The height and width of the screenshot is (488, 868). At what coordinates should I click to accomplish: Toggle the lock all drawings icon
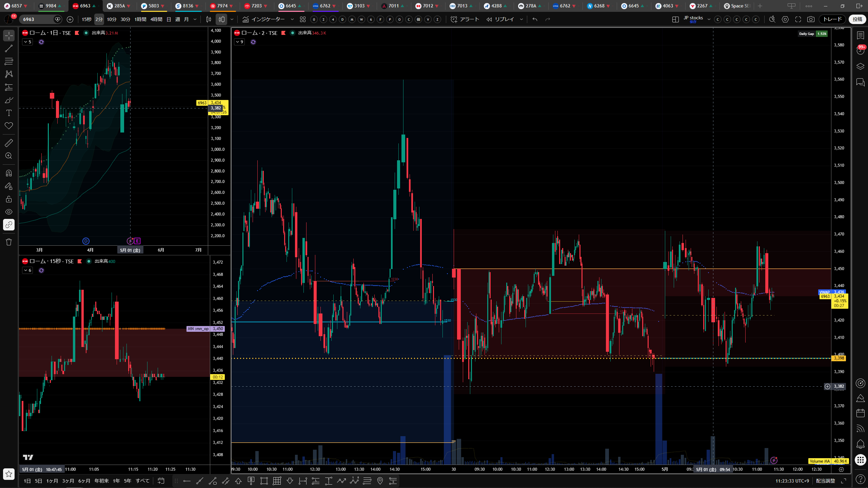[9, 199]
